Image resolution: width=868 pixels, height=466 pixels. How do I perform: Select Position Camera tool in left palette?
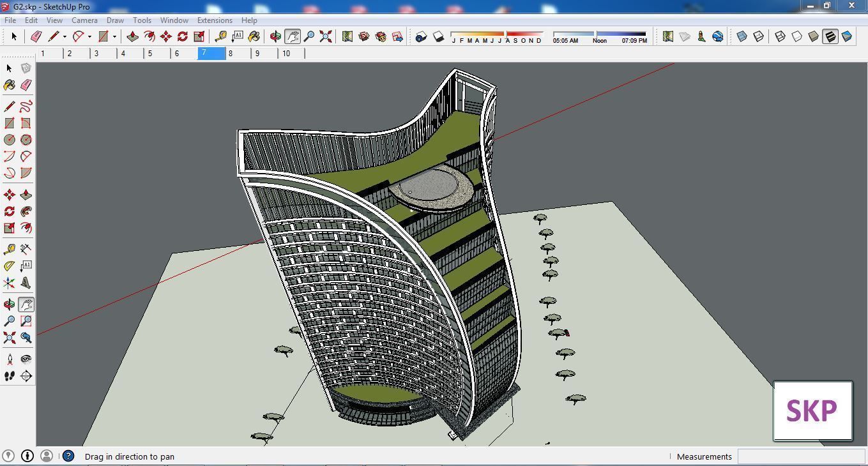10,359
